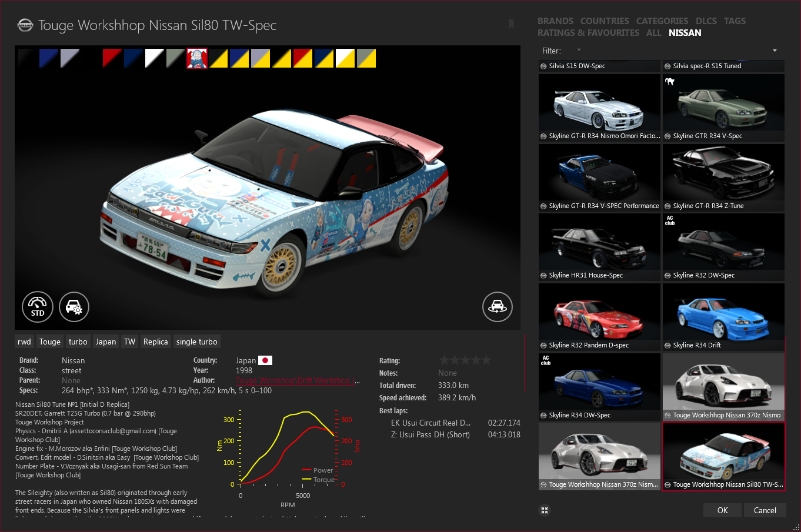Click the single turbo tag
The width and height of the screenshot is (801, 532).
click(197, 342)
